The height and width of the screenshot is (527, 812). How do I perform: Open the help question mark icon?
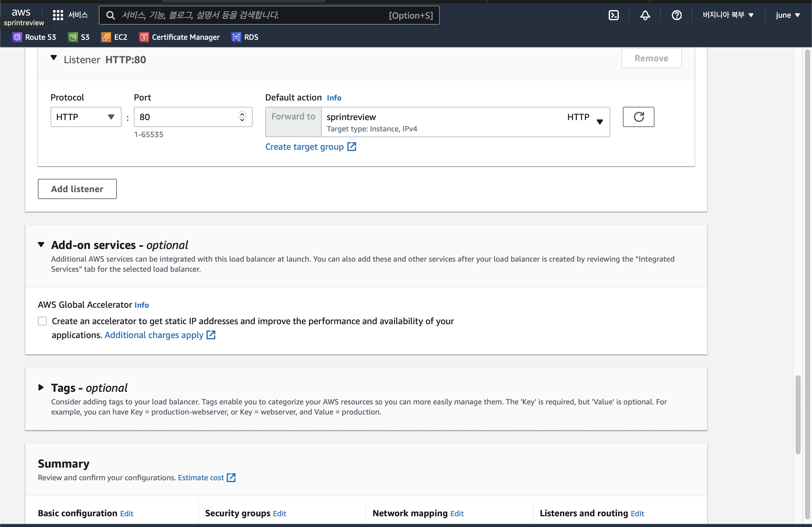pyautogui.click(x=676, y=15)
